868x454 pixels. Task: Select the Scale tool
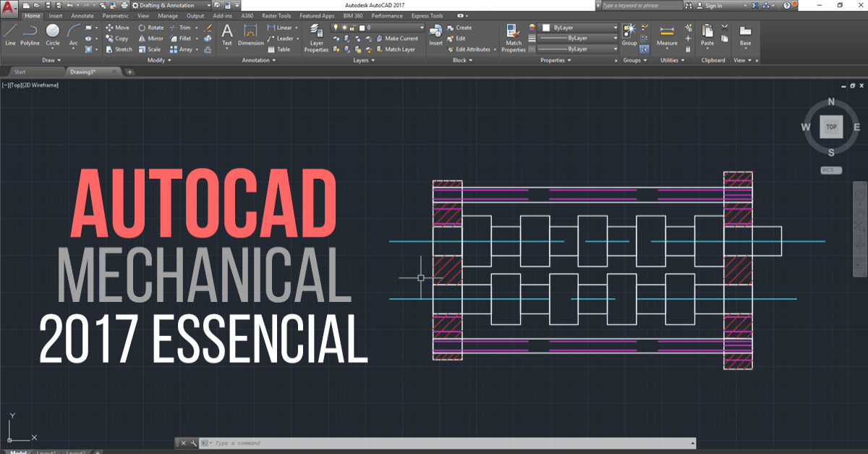tap(149, 49)
